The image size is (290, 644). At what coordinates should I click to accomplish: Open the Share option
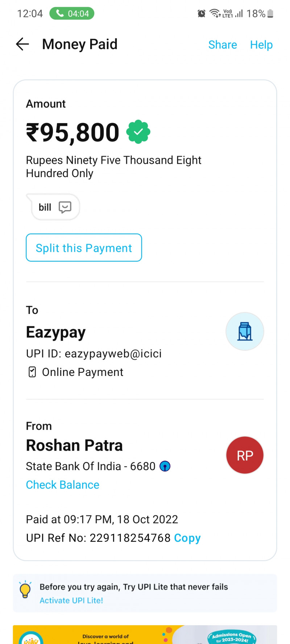[x=223, y=45]
